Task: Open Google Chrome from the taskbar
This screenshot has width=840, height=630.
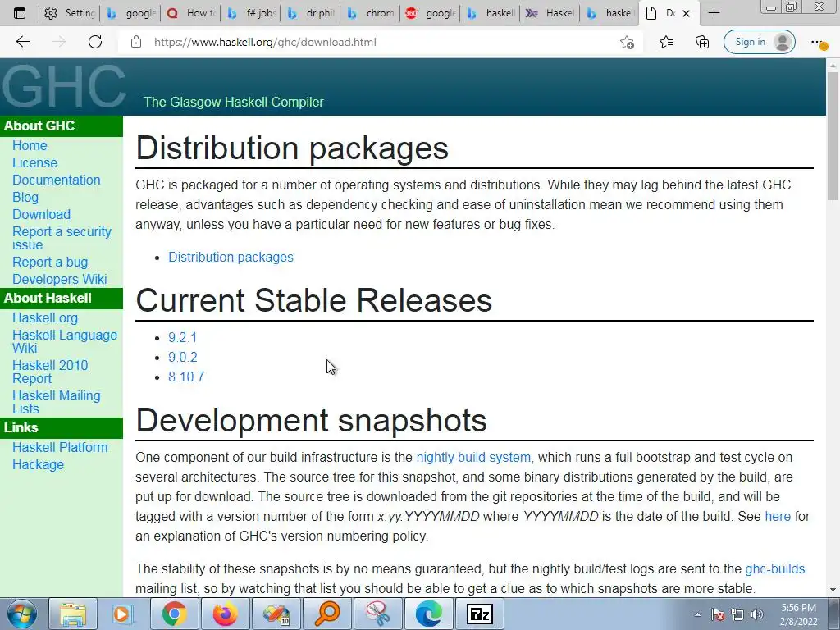Action: click(x=174, y=614)
